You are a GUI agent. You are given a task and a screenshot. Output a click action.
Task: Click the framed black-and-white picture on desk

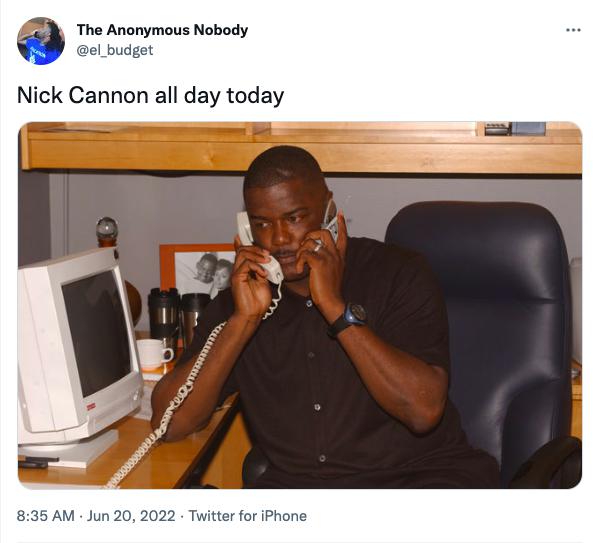(197, 269)
